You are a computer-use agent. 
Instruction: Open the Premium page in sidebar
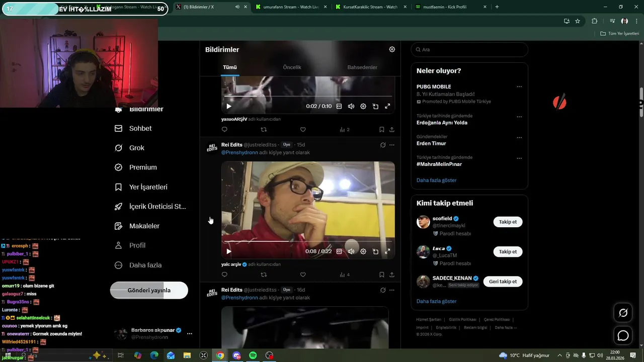(x=136, y=167)
